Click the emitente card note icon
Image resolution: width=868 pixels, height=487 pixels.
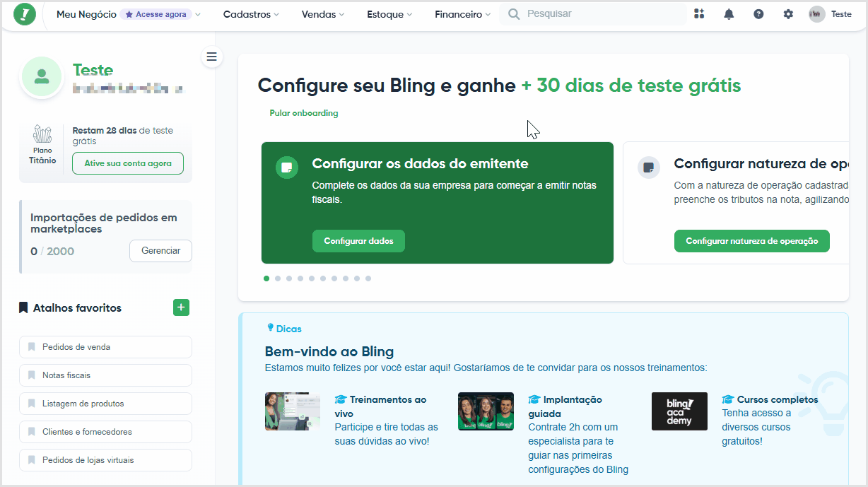coord(286,168)
